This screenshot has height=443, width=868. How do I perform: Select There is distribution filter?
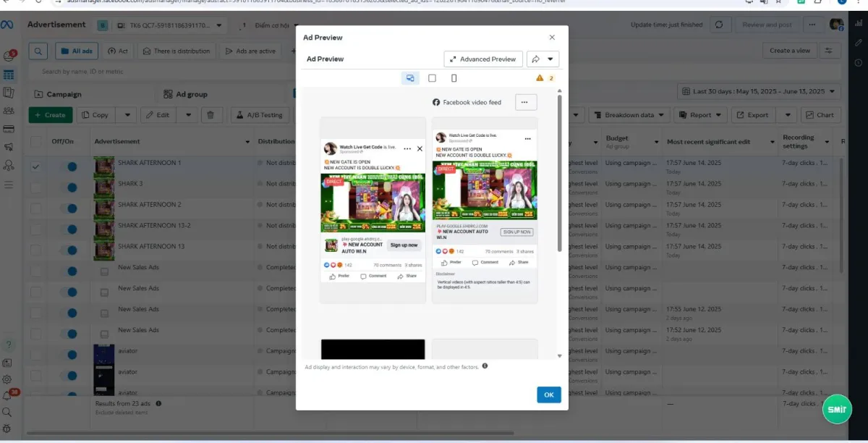click(176, 51)
